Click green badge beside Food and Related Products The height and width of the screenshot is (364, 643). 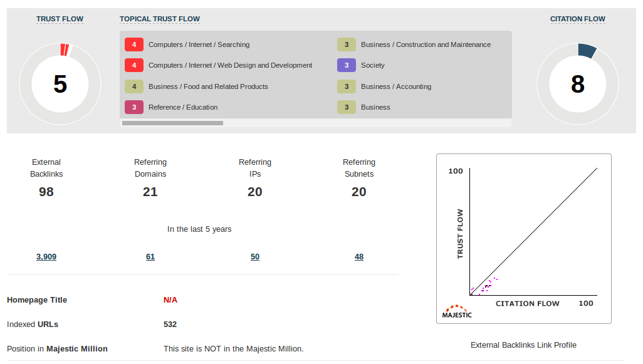tap(134, 86)
